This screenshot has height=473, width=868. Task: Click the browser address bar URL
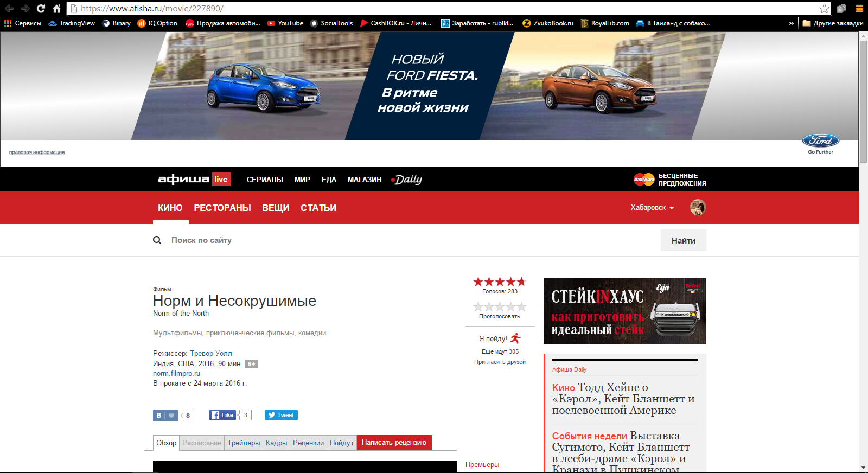point(152,9)
